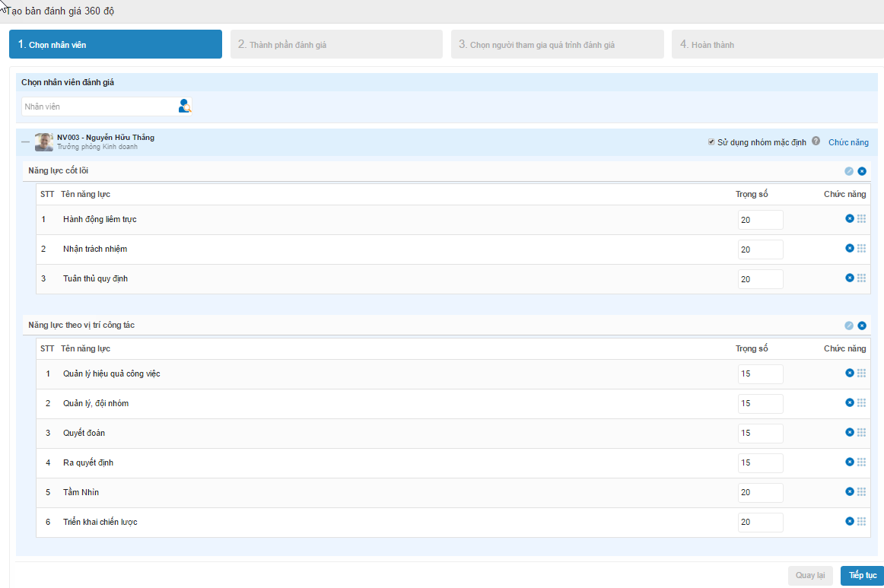Viewport: 884px width, 588px height.
Task: Click the 'Nhân viên' search input field
Action: pos(97,106)
